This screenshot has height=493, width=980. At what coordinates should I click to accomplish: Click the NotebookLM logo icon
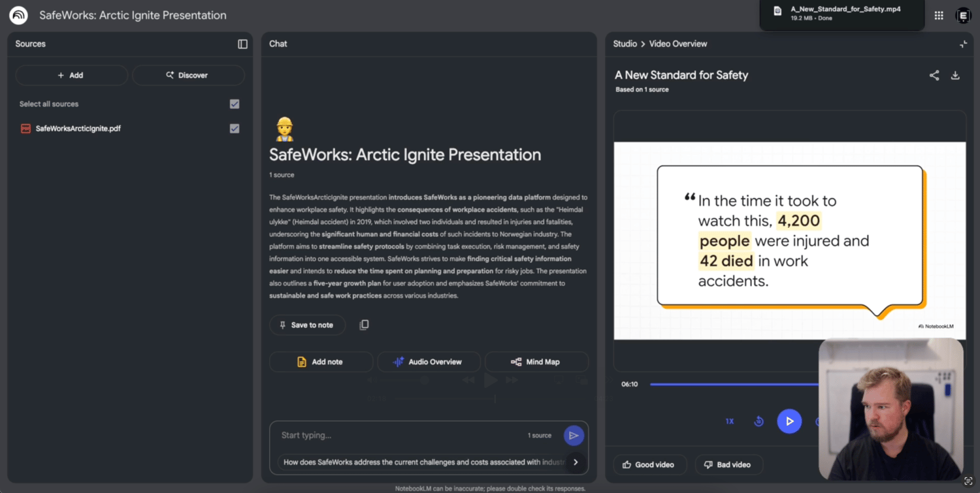click(x=18, y=15)
